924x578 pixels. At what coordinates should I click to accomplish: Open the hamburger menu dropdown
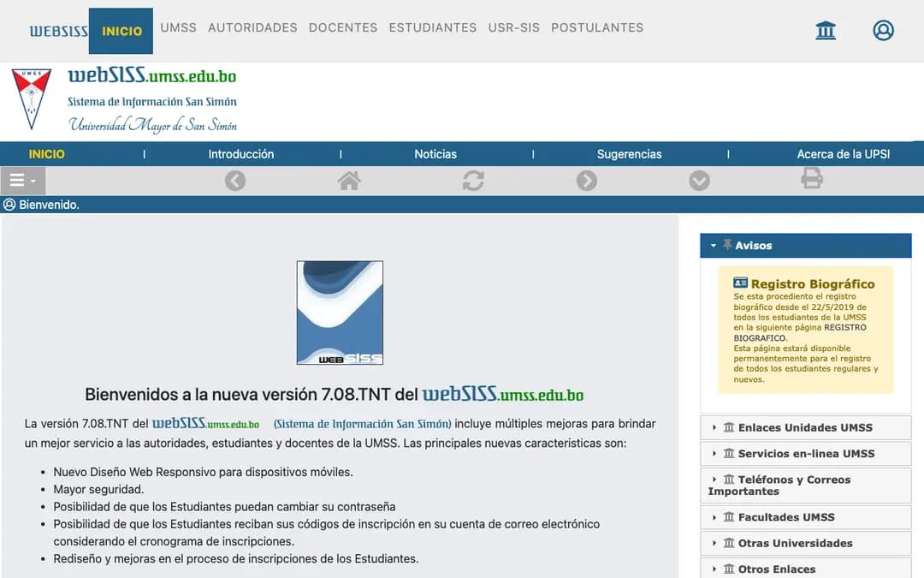coord(23,181)
